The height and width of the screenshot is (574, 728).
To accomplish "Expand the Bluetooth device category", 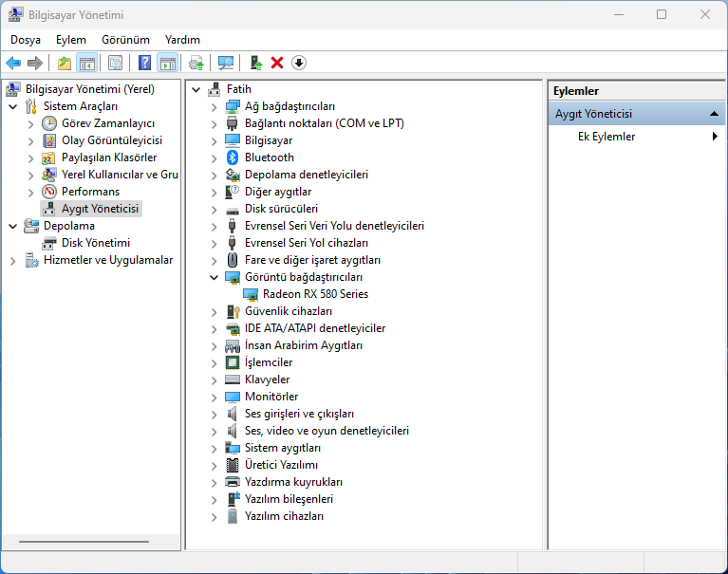I will point(214,157).
